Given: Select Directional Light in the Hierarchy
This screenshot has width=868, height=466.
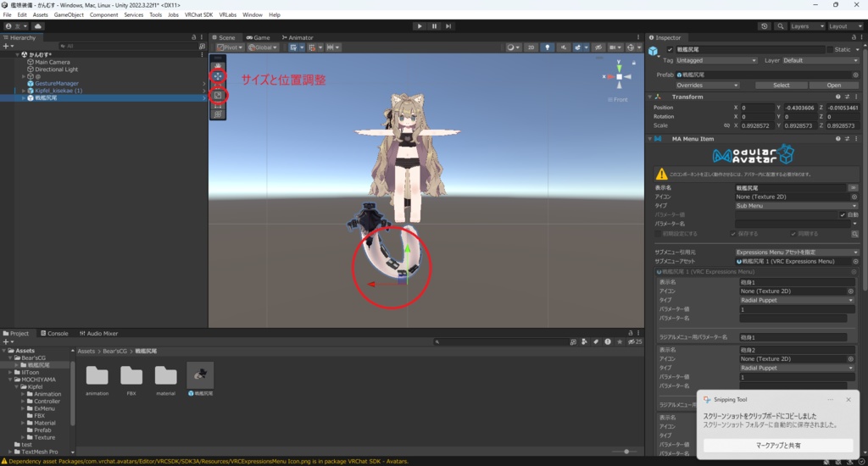Looking at the screenshot, I should tap(56, 69).
